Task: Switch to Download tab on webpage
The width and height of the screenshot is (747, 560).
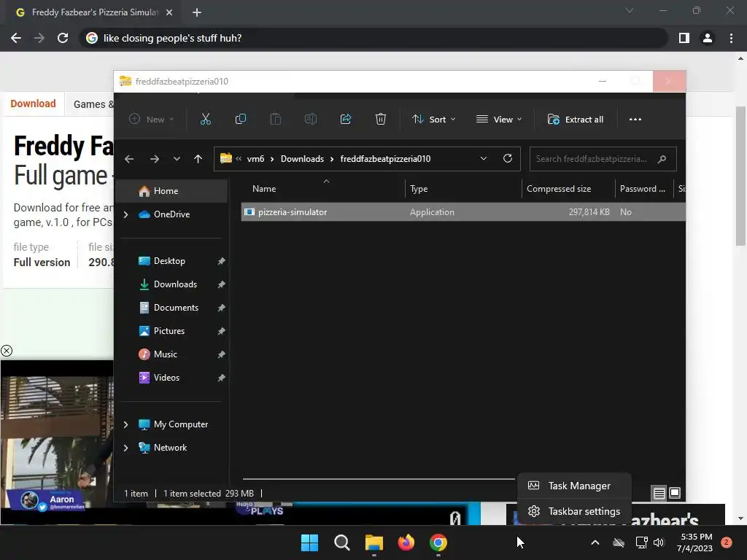Action: 33,104
